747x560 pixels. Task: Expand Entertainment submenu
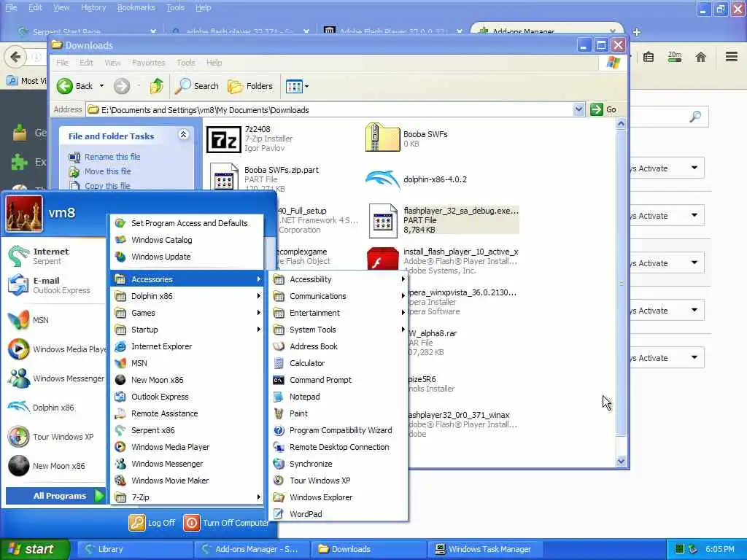(338, 312)
